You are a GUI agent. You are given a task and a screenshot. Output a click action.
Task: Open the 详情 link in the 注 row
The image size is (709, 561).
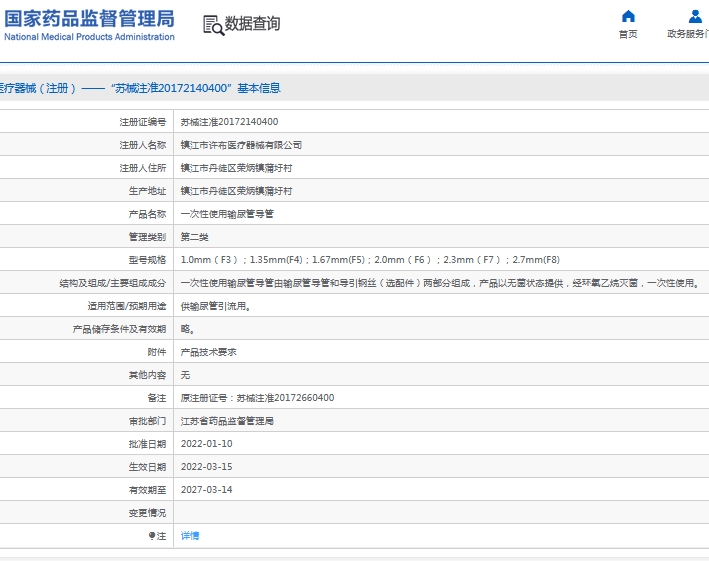pyautogui.click(x=190, y=536)
